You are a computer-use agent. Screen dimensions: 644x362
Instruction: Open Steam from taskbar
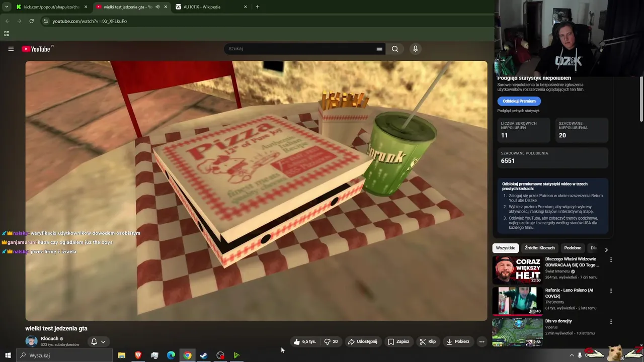click(x=204, y=355)
